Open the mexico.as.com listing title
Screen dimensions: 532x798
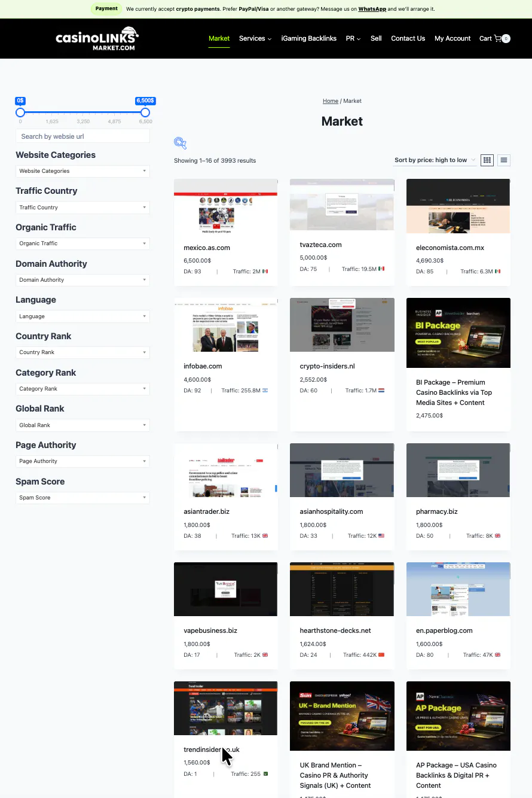click(207, 248)
